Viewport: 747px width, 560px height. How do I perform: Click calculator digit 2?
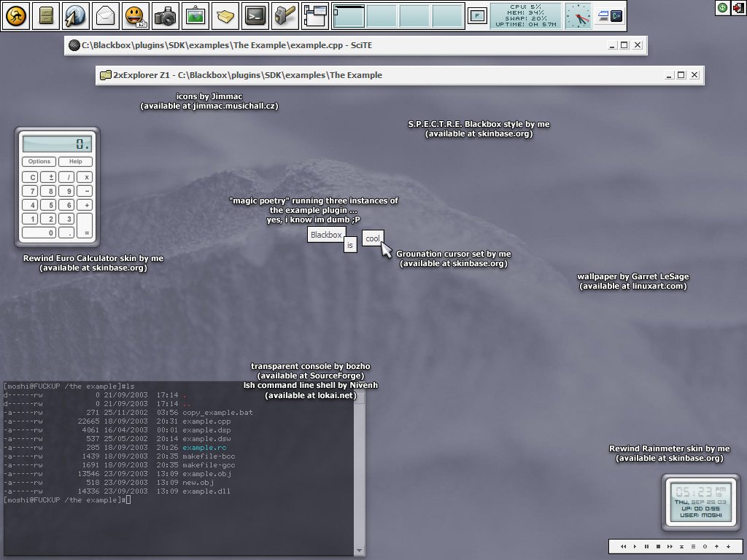click(x=48, y=219)
